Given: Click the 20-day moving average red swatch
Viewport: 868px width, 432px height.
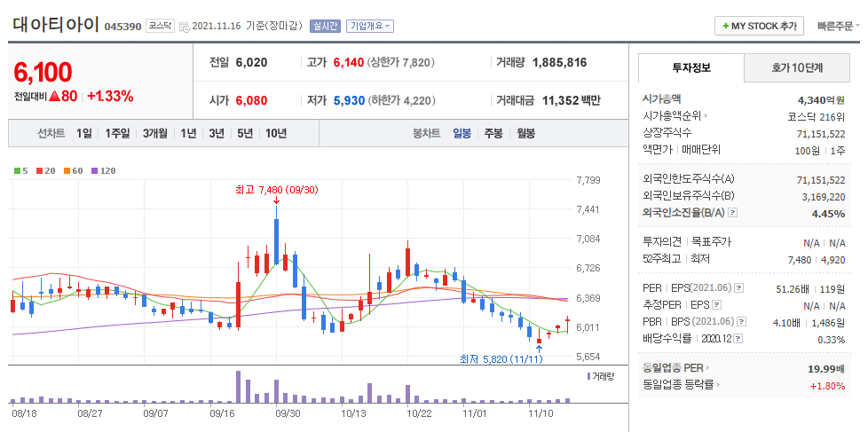Looking at the screenshot, I should (x=39, y=171).
